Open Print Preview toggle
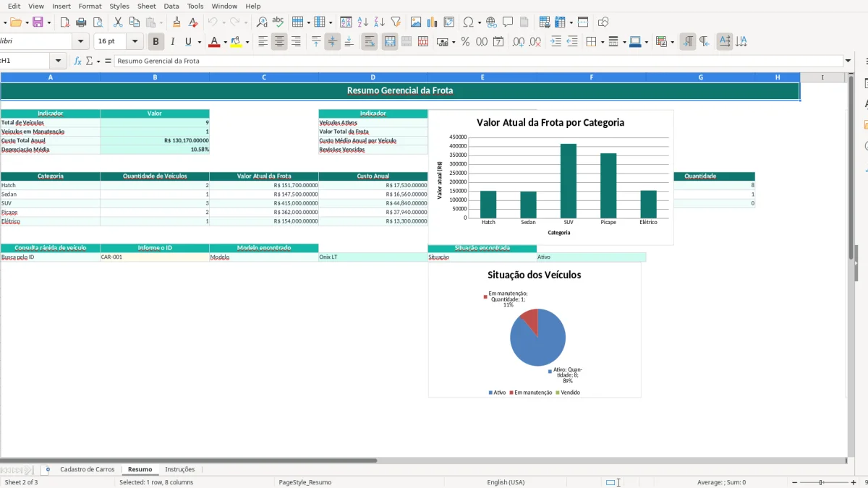Viewport: 868px width, 488px height. pyautogui.click(x=98, y=22)
